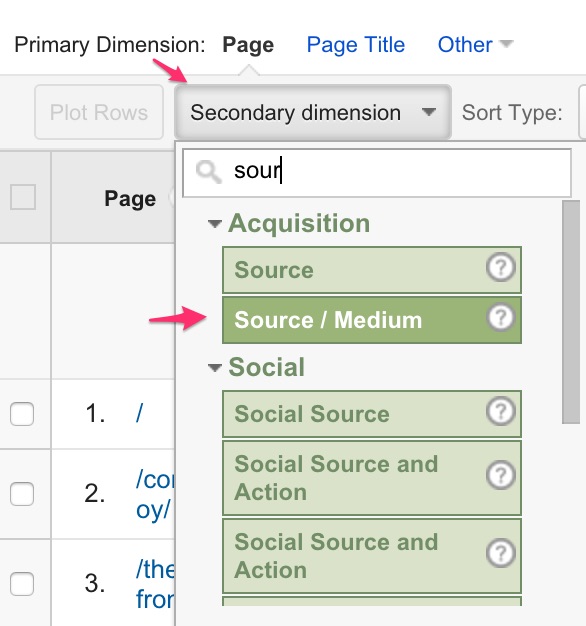Image resolution: width=586 pixels, height=626 pixels.
Task: Open help icon for Social Source
Action: (501, 411)
